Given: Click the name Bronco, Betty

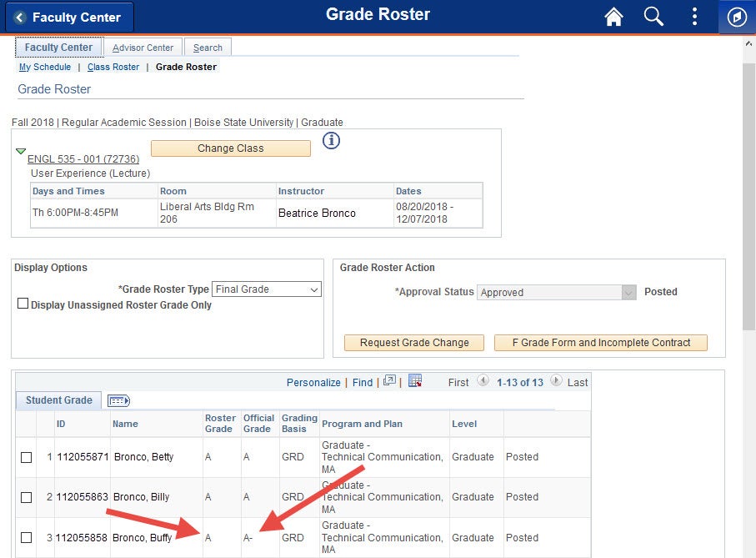Looking at the screenshot, I should tap(143, 457).
